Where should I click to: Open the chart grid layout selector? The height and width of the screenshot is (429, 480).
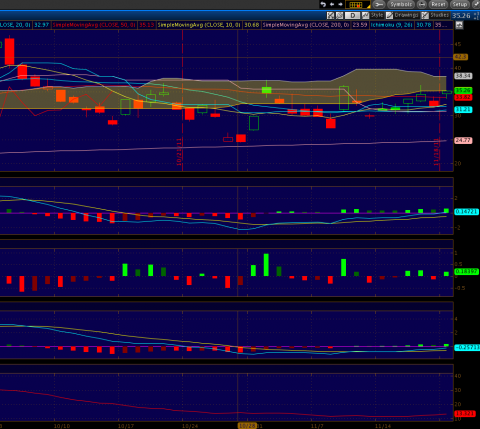tap(358, 5)
